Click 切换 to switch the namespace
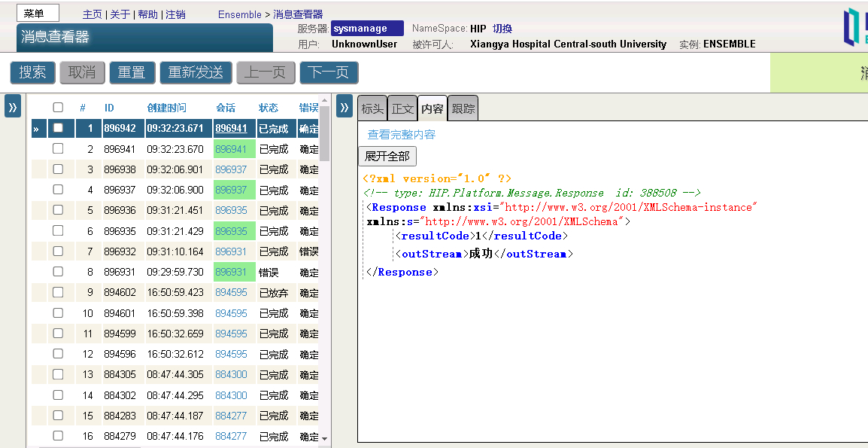Screen dimensions: 868x448 coord(502,29)
